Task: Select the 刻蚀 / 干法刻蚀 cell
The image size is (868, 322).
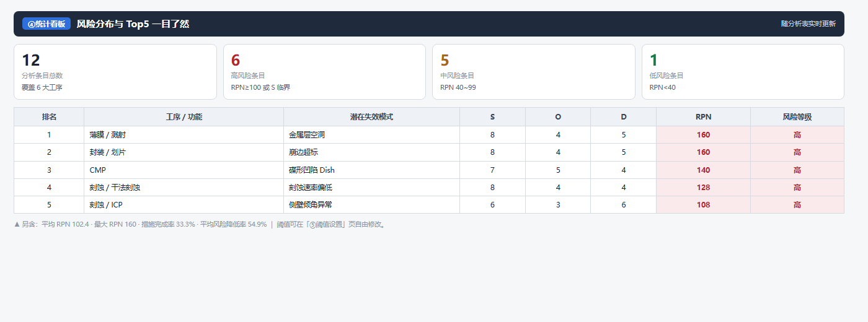Action: [x=184, y=187]
